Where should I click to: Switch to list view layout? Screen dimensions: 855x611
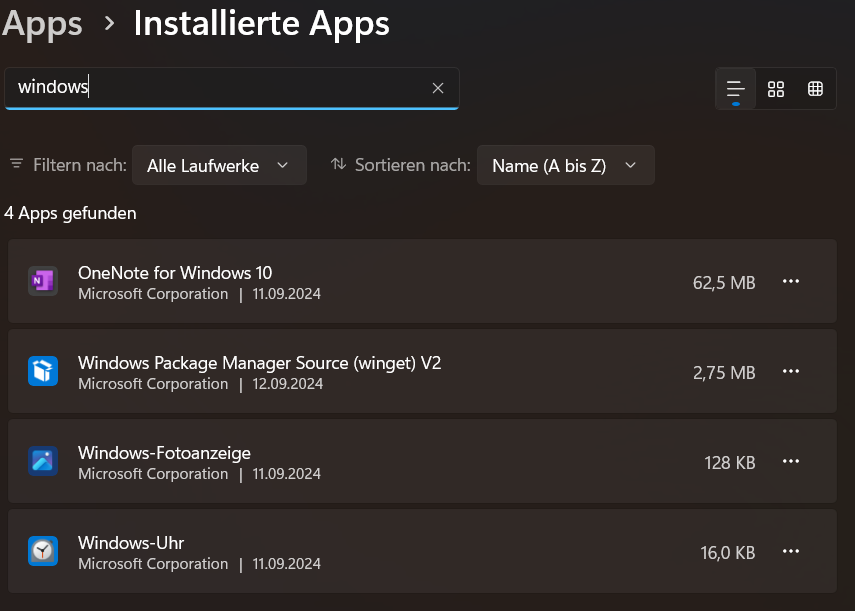coord(736,89)
